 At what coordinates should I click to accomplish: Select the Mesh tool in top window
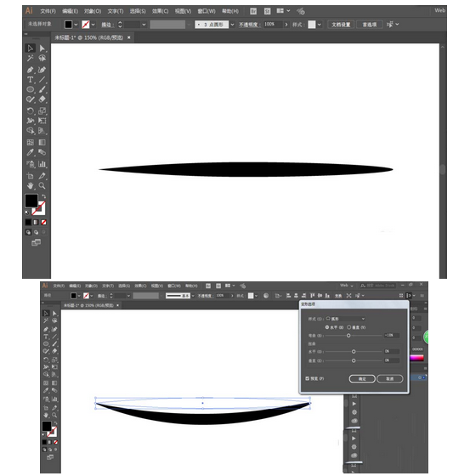(30, 143)
